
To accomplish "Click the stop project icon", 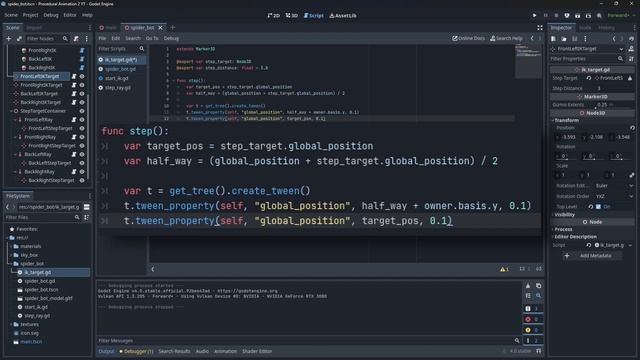I will click(x=556, y=16).
